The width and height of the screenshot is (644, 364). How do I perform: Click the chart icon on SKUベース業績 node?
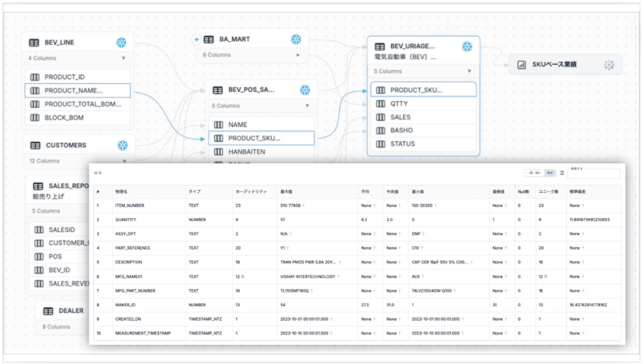coord(521,65)
